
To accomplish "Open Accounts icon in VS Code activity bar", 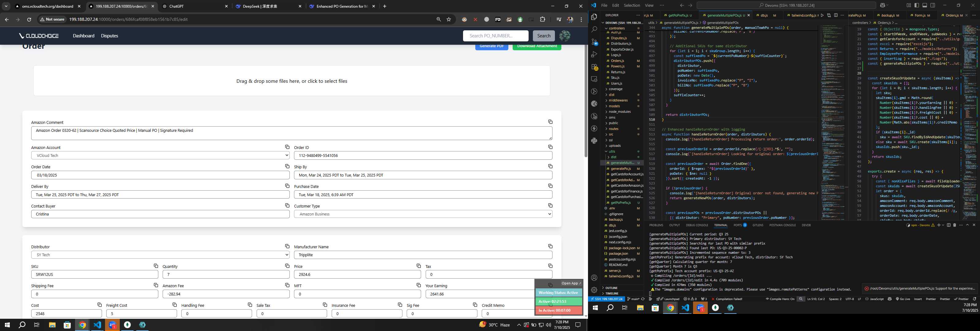I will 594,278.
